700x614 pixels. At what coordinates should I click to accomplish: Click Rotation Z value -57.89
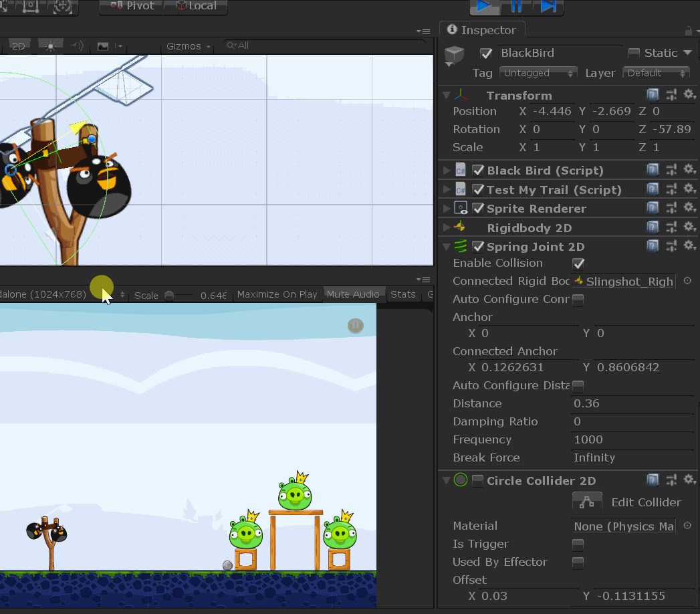[x=671, y=129]
